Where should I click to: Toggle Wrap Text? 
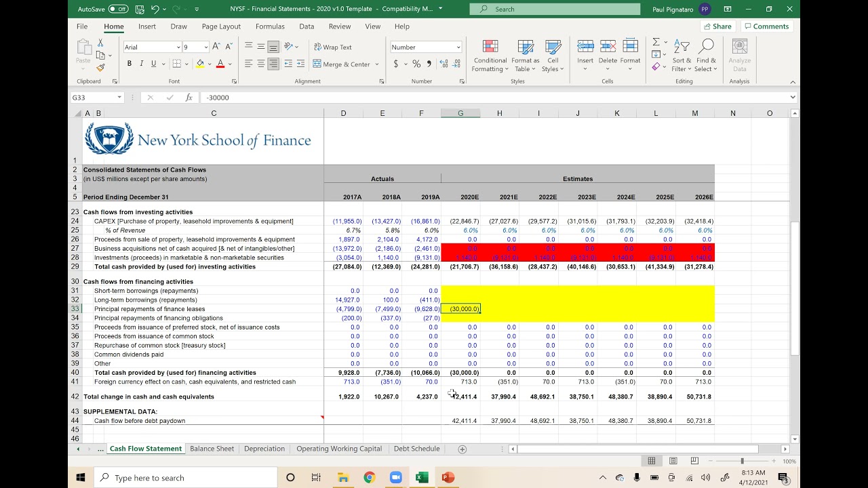[x=332, y=47]
